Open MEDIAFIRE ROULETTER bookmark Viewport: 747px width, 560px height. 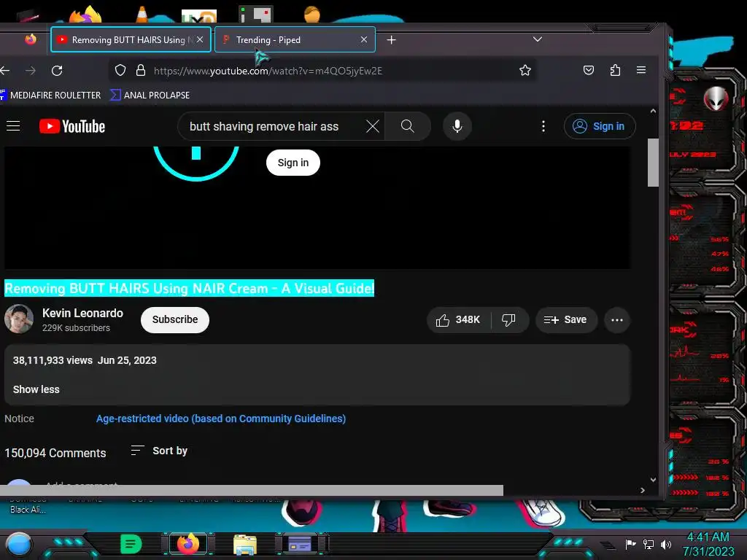pos(50,96)
